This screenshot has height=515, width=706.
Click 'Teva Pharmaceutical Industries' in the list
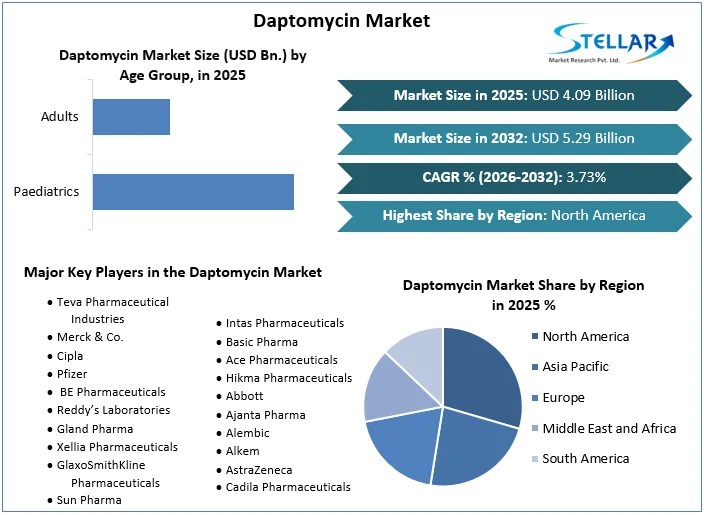pyautogui.click(x=113, y=311)
